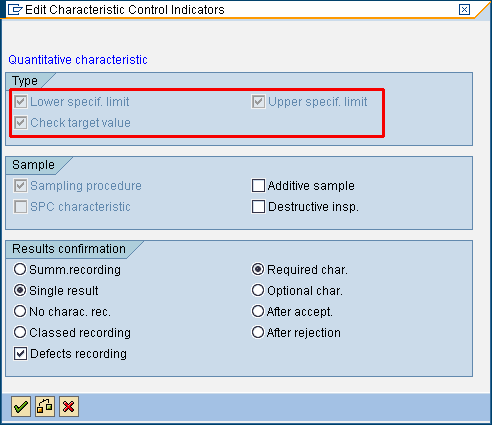This screenshot has height=425, width=492.
Task: Click the Lower specif. limit checkbox
Action: point(20,102)
